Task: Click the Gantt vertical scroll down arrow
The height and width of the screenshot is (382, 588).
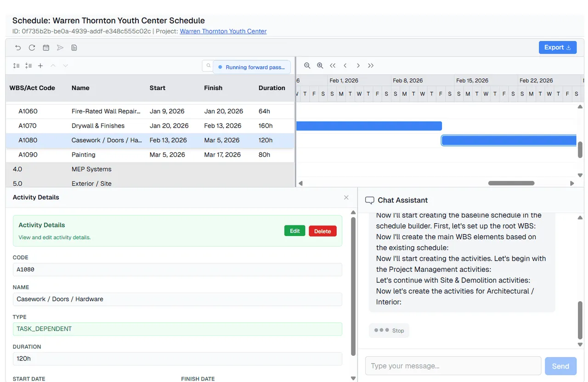Action: click(x=580, y=175)
